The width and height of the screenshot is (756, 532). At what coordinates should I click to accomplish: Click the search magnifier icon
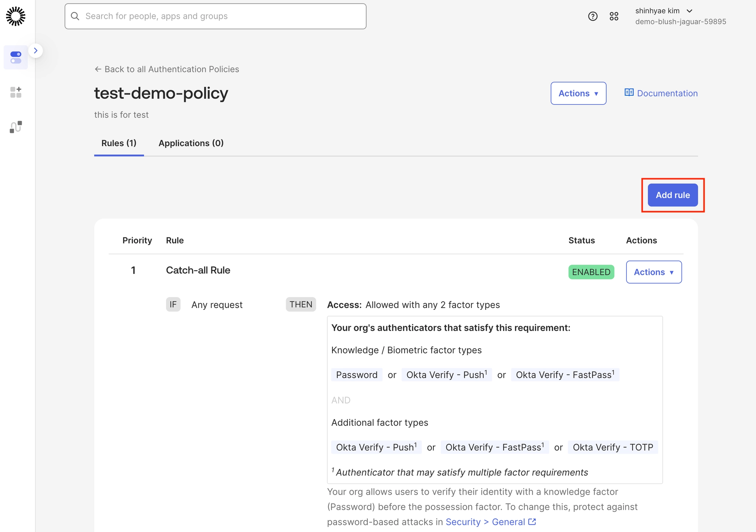75,16
